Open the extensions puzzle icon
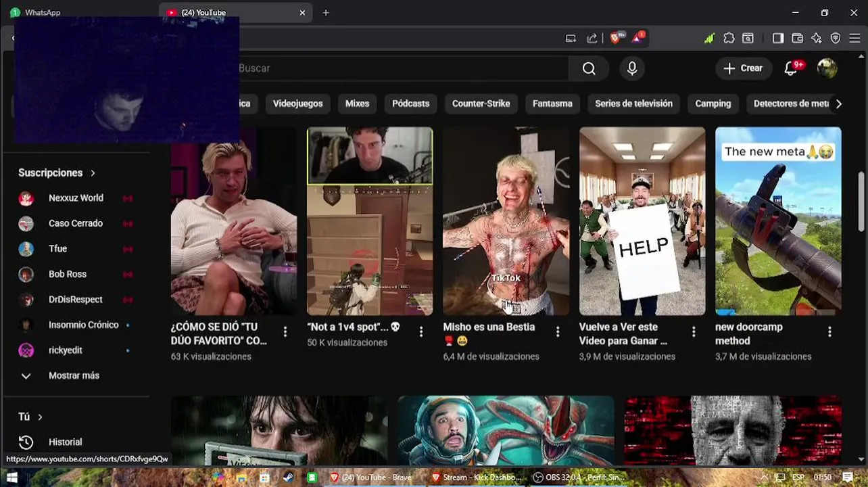Viewport: 868px width, 487px height. 729,39
